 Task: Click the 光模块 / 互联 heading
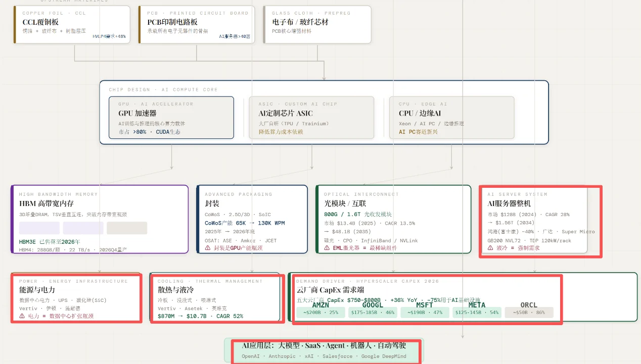pyautogui.click(x=345, y=203)
